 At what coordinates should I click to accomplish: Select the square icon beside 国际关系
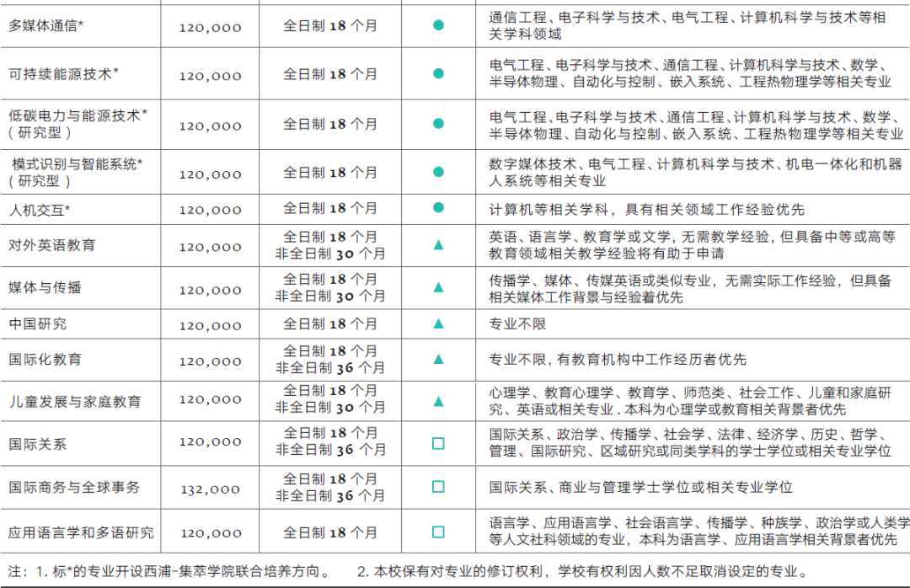tap(439, 444)
